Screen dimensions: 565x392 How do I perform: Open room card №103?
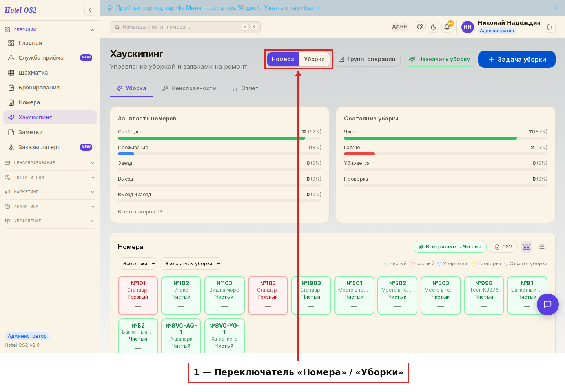coord(224,295)
